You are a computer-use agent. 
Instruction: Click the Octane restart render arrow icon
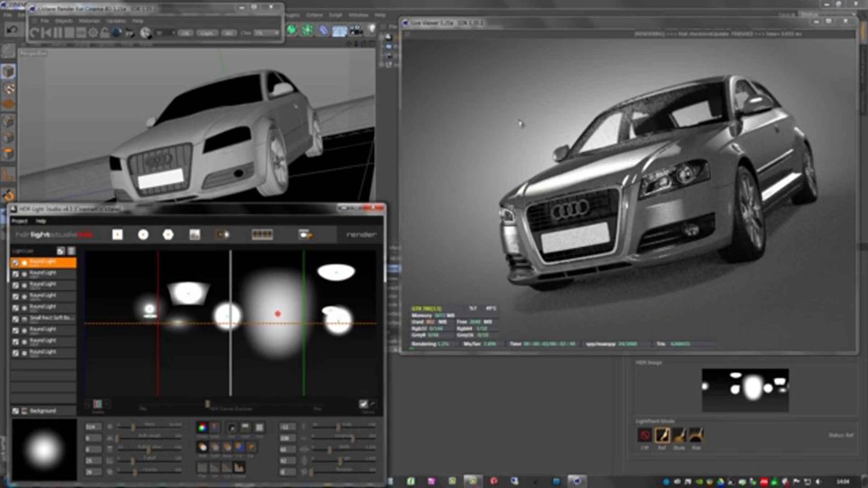(34, 33)
